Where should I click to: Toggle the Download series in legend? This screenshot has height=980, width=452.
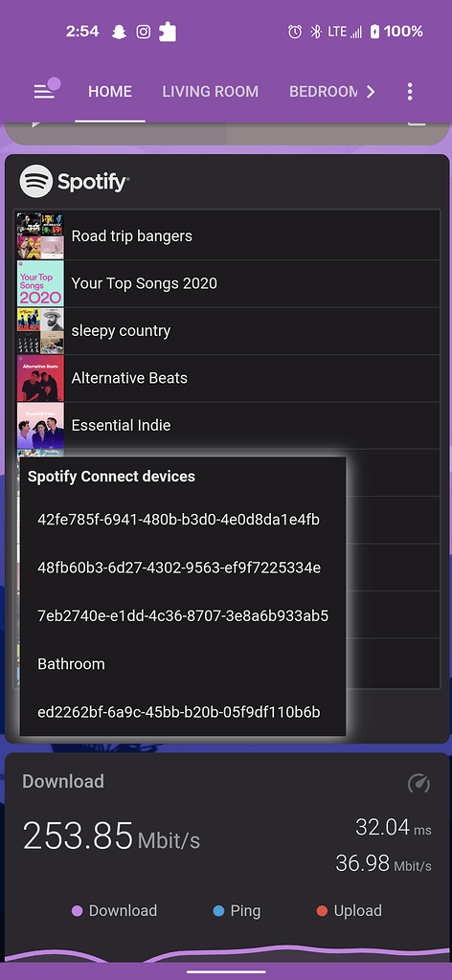[x=114, y=911]
